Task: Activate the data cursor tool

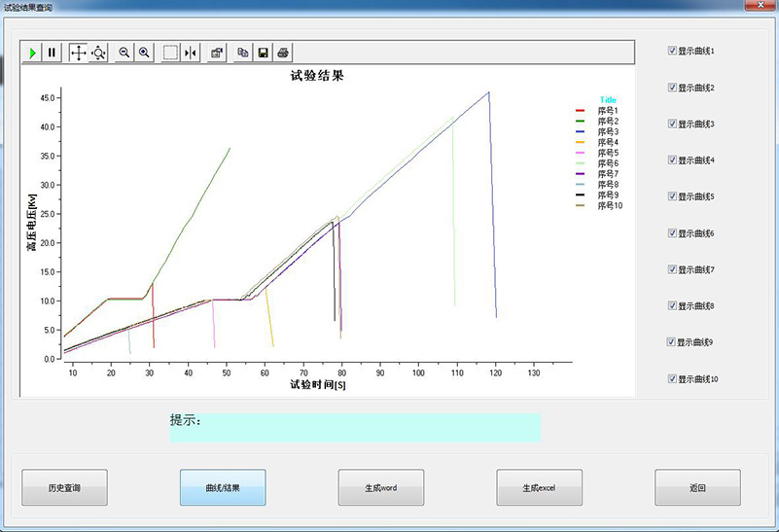Action: [x=191, y=53]
